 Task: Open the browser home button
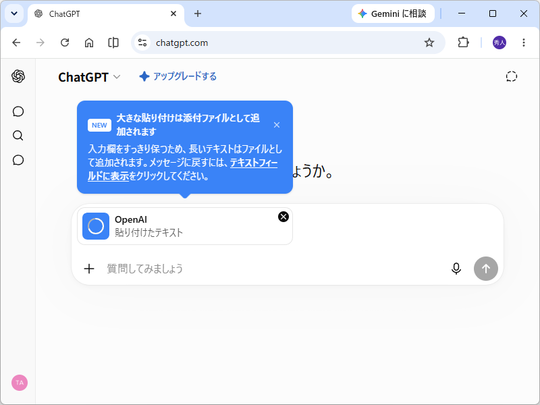[x=89, y=43]
